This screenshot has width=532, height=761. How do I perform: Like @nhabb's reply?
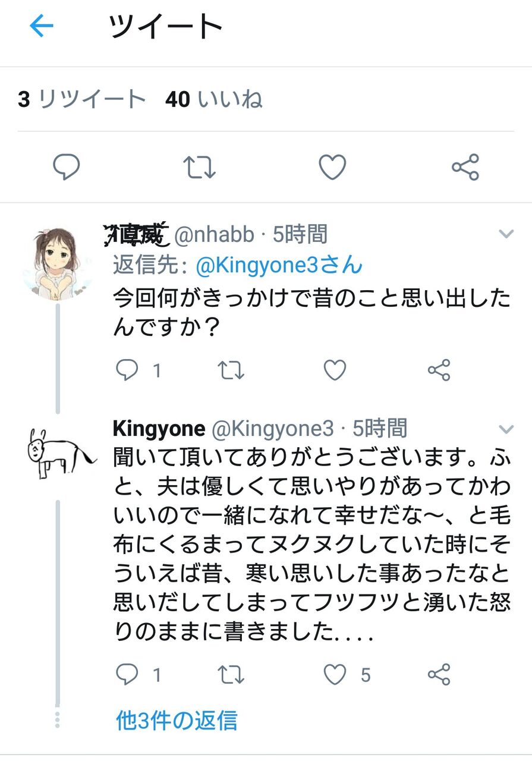335,370
